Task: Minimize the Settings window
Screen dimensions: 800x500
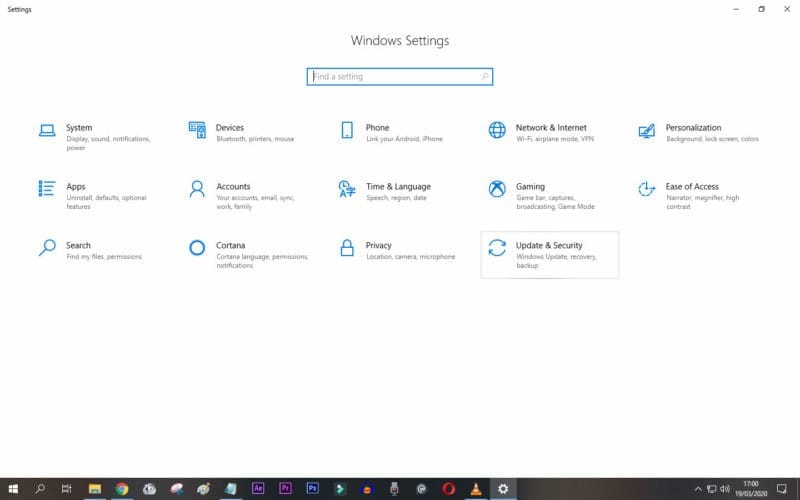Action: pos(736,9)
